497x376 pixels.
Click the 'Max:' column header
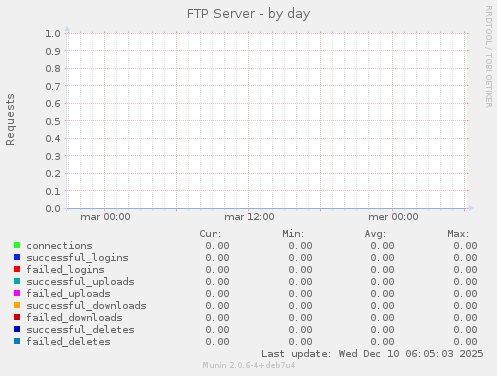click(x=458, y=234)
